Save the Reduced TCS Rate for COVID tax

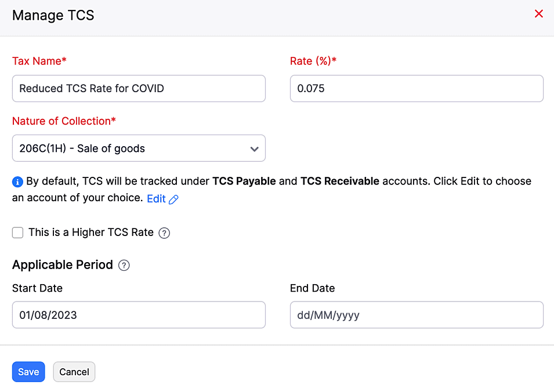point(28,372)
